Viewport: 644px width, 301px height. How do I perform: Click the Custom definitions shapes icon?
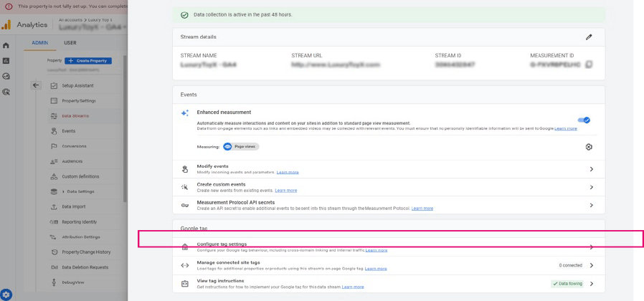click(x=54, y=176)
